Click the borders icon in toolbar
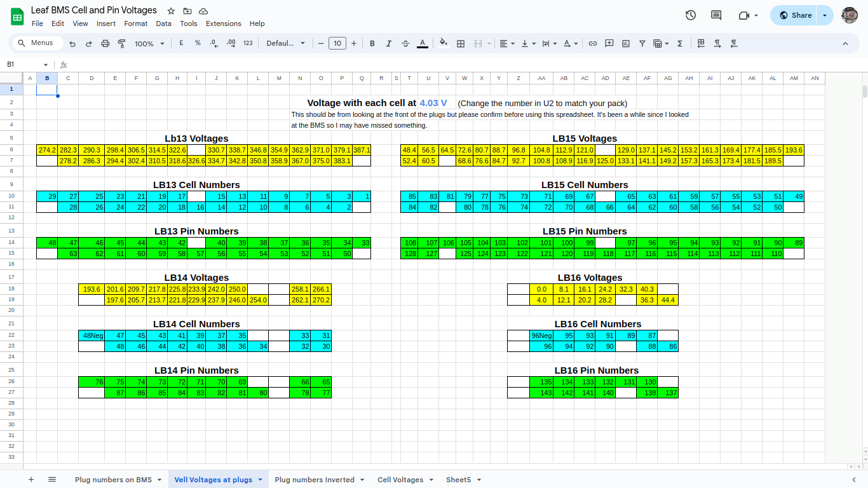Viewport: 868px width, 488px height. (461, 43)
